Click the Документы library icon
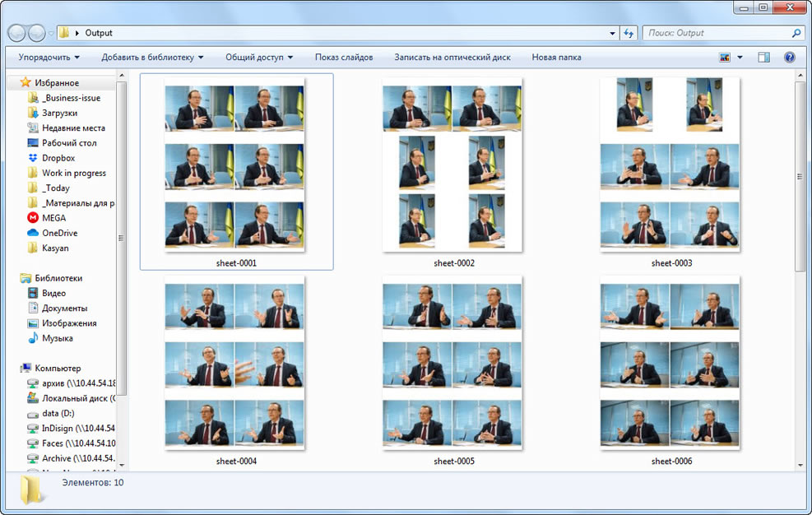The height and width of the screenshot is (515, 812). pos(33,308)
